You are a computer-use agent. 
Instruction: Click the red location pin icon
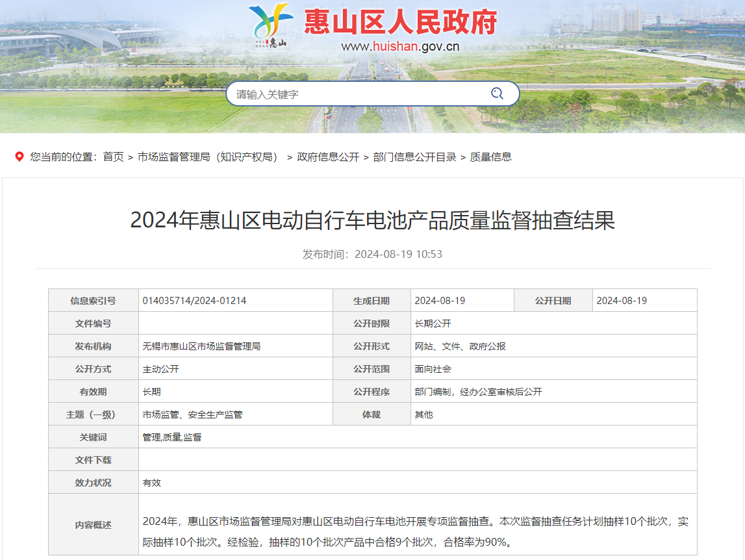(x=19, y=157)
